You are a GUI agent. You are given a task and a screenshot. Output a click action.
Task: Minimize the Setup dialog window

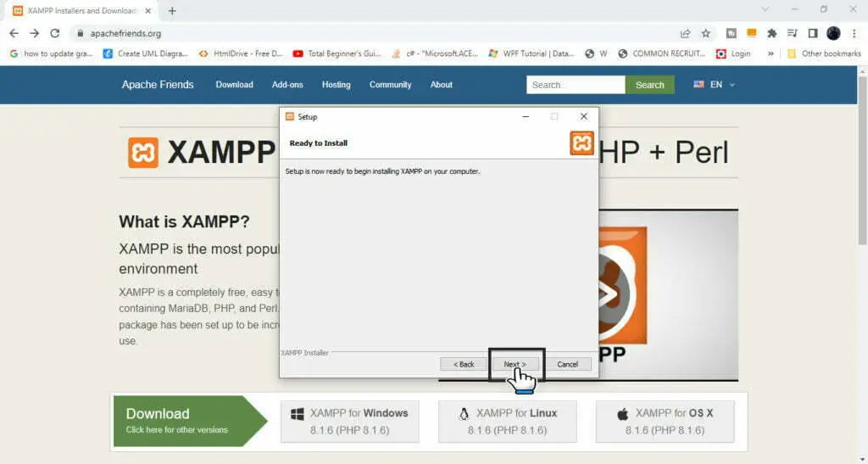click(526, 116)
